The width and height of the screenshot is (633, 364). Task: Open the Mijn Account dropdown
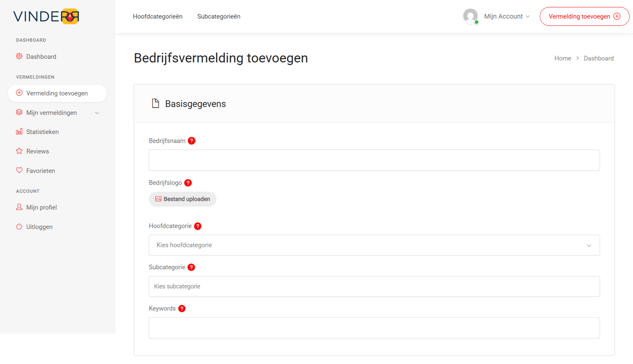tap(507, 16)
